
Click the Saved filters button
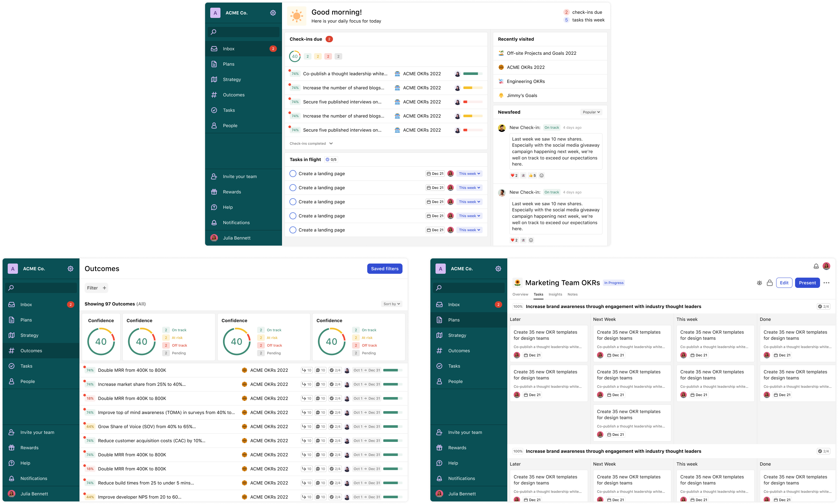384,269
